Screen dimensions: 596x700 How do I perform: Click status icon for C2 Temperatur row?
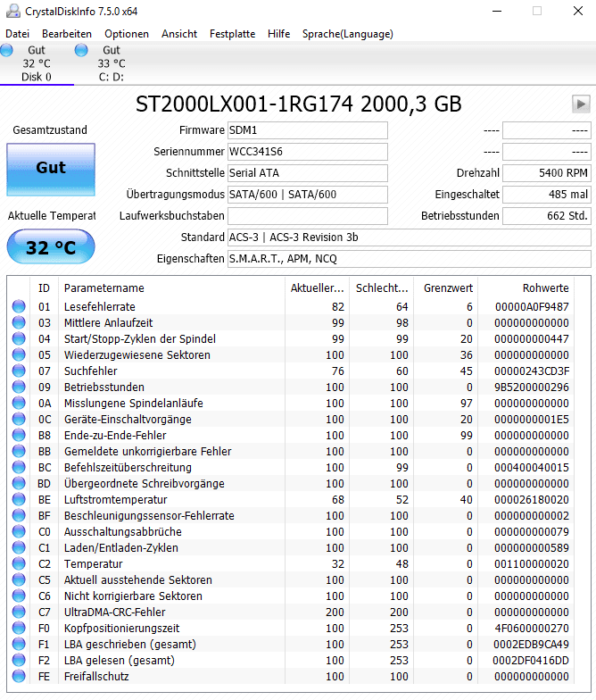19,564
